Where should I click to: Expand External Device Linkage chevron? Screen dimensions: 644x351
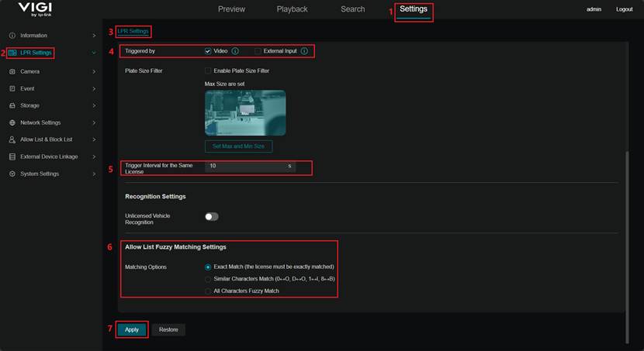(94, 157)
